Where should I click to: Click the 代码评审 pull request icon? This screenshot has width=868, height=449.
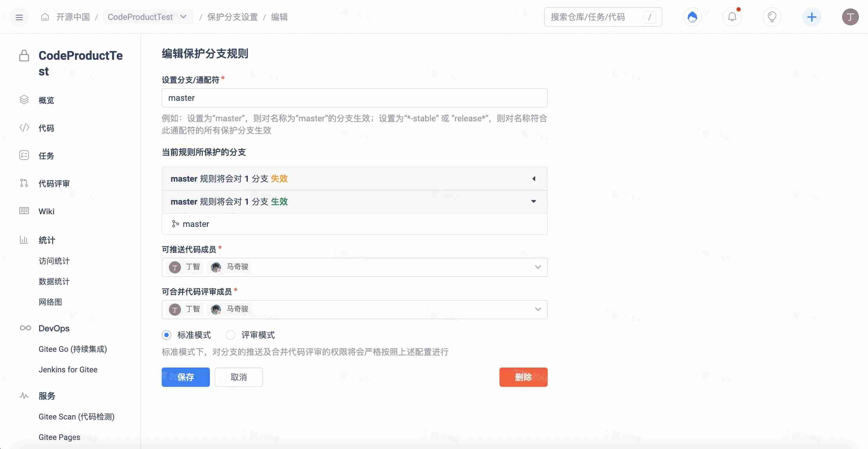click(24, 183)
